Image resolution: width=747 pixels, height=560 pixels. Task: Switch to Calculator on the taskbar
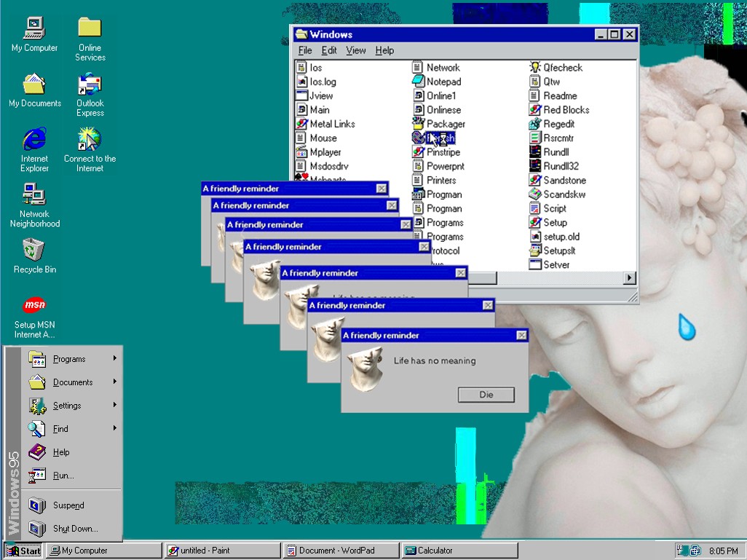(459, 551)
